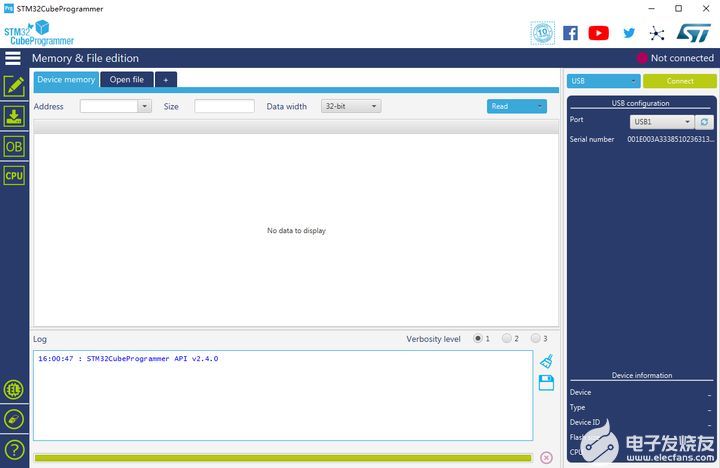The width and height of the screenshot is (720, 468).
Task: Click the STM32CubeProgrammer logo
Action: tap(39, 33)
